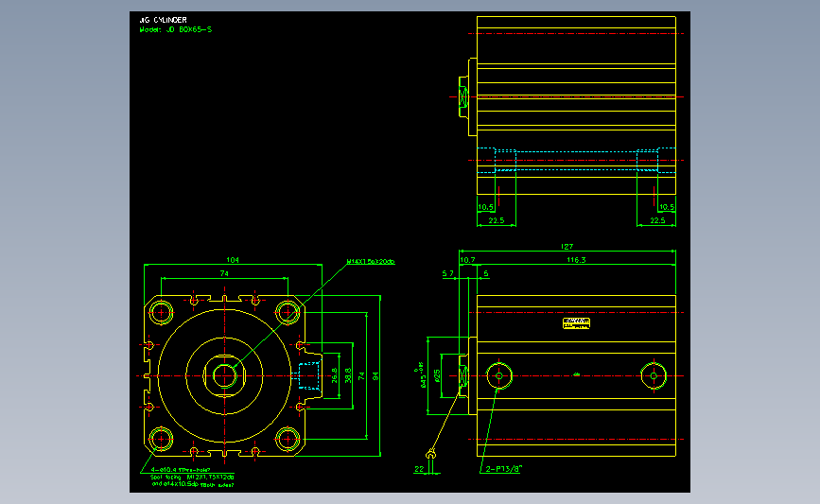Image resolution: width=820 pixels, height=504 pixels.
Task: Click the top-left mounting hole in front view
Action: coord(161,313)
